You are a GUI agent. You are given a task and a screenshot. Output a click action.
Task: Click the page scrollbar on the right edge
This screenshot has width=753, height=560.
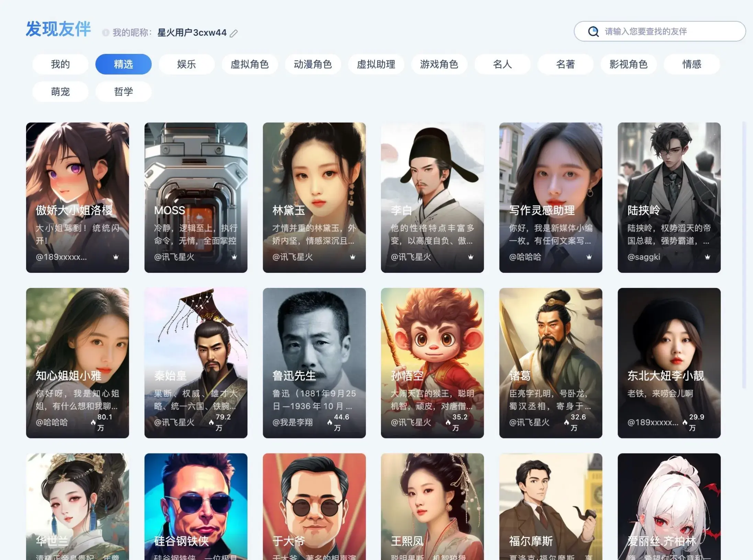click(x=744, y=254)
